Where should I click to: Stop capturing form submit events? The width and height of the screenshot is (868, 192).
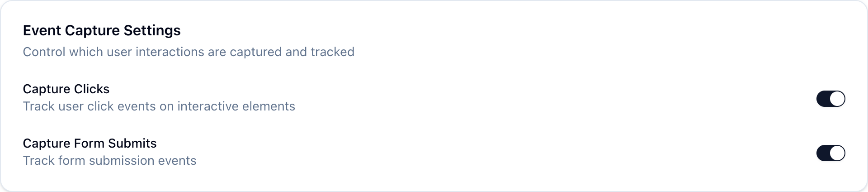(830, 153)
